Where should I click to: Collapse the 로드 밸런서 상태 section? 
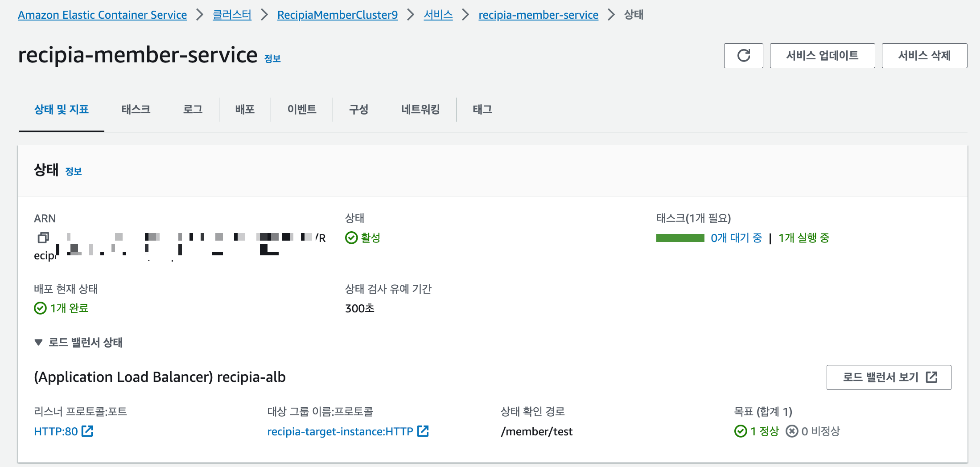click(x=38, y=342)
